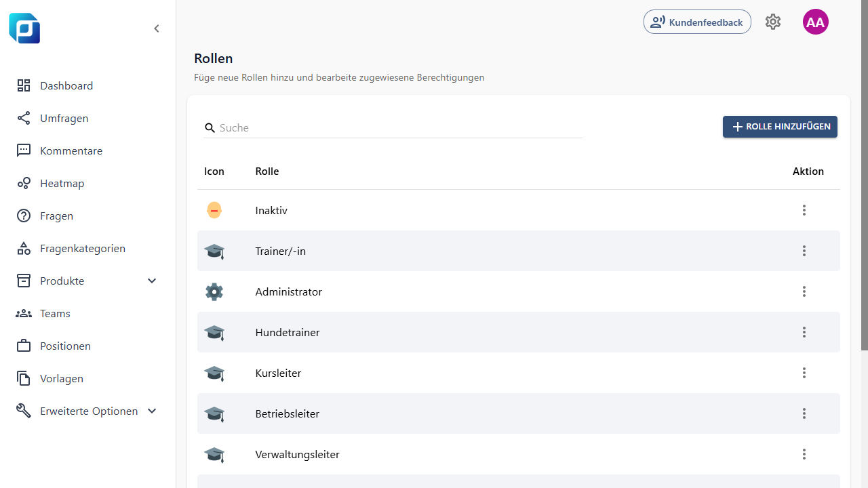This screenshot has height=488, width=868.
Task: Select the Kursleiter role name
Action: pyautogui.click(x=278, y=373)
